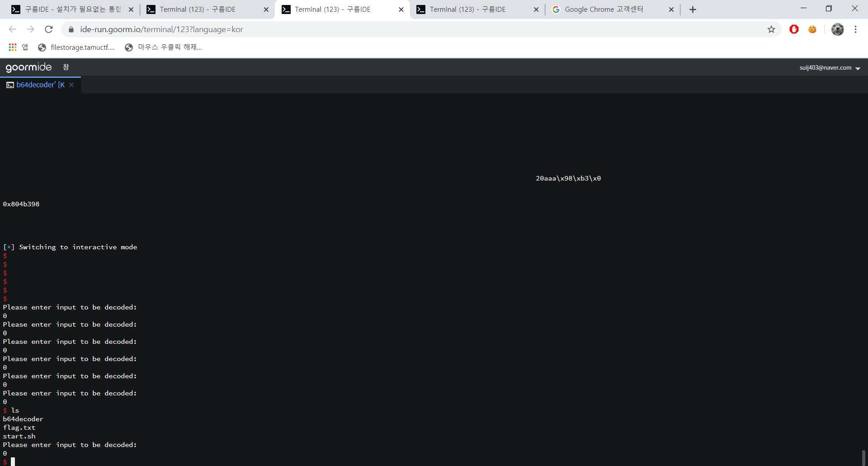
Task: Close the b64decoder terminal tab
Action: [x=71, y=85]
